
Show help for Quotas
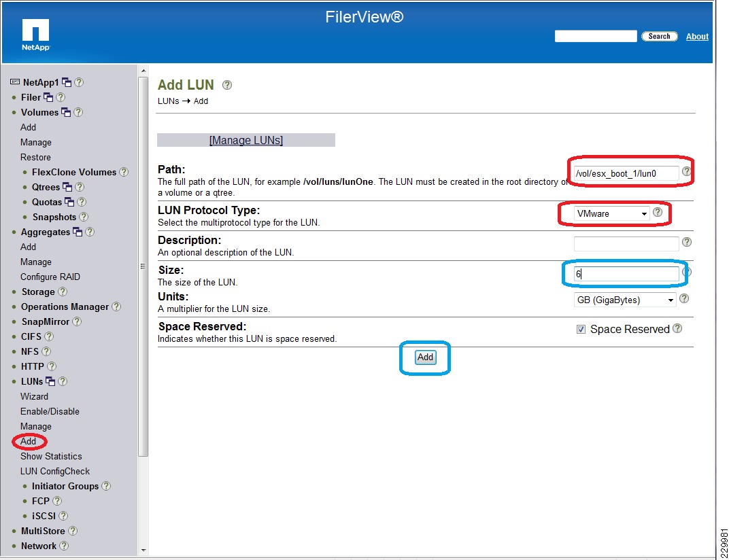82,202
